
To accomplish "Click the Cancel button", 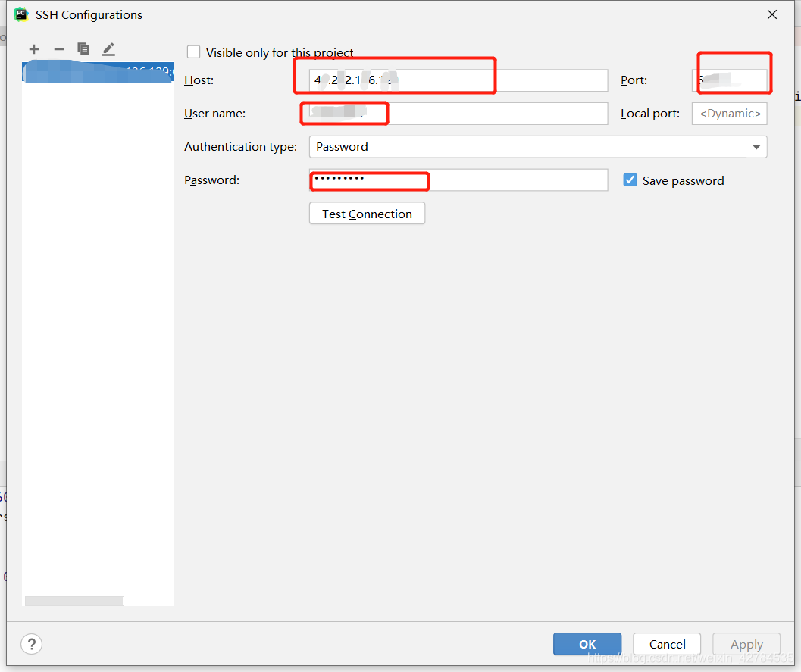I will point(667,644).
